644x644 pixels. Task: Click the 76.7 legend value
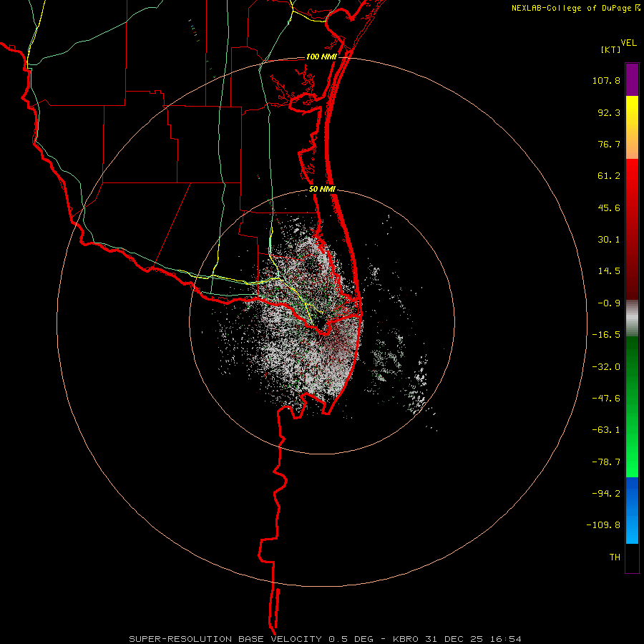(x=609, y=144)
